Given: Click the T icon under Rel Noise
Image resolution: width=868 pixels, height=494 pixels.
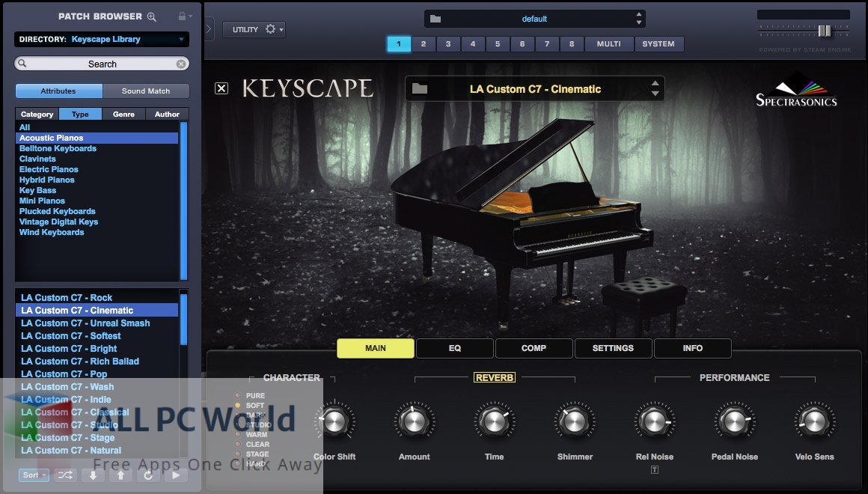Looking at the screenshot, I should [654, 469].
